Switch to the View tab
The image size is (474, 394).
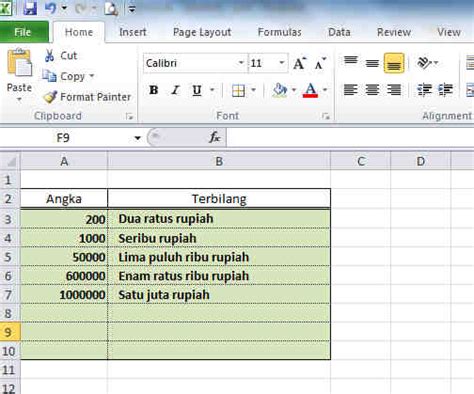449,32
